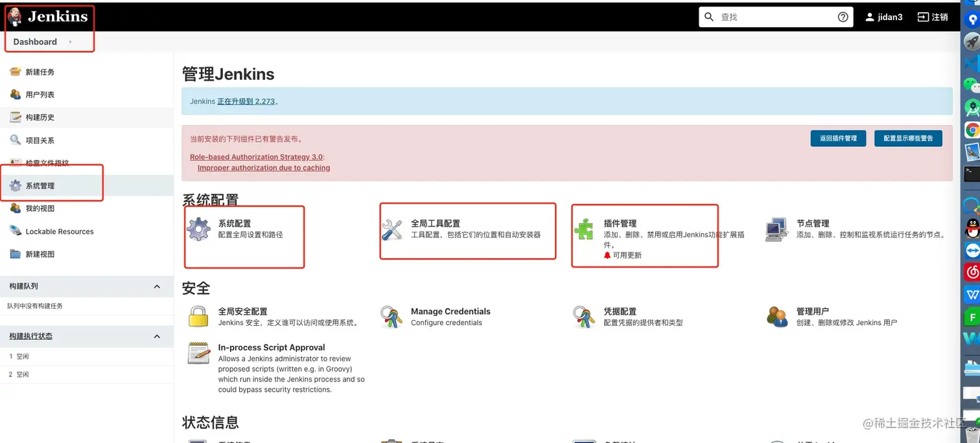Click the Jenkins butler logo

[15, 17]
